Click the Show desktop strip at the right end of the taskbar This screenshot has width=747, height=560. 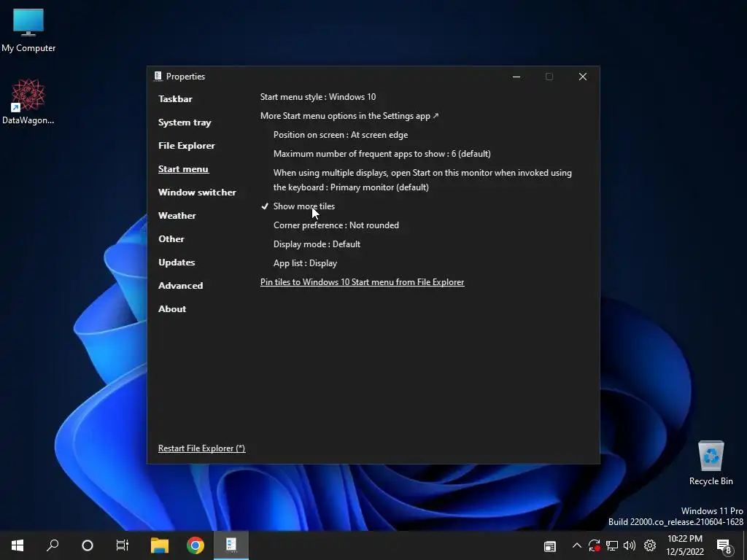click(745, 545)
